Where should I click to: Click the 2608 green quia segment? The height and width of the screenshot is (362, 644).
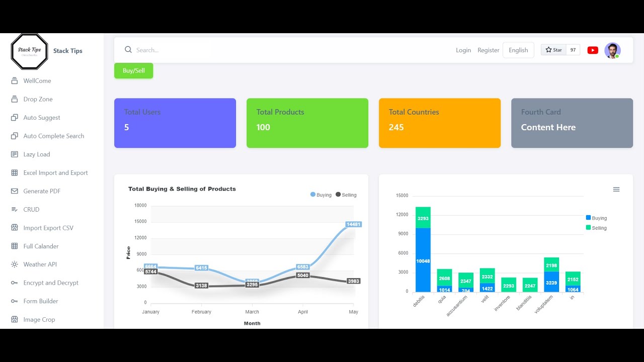click(444, 278)
